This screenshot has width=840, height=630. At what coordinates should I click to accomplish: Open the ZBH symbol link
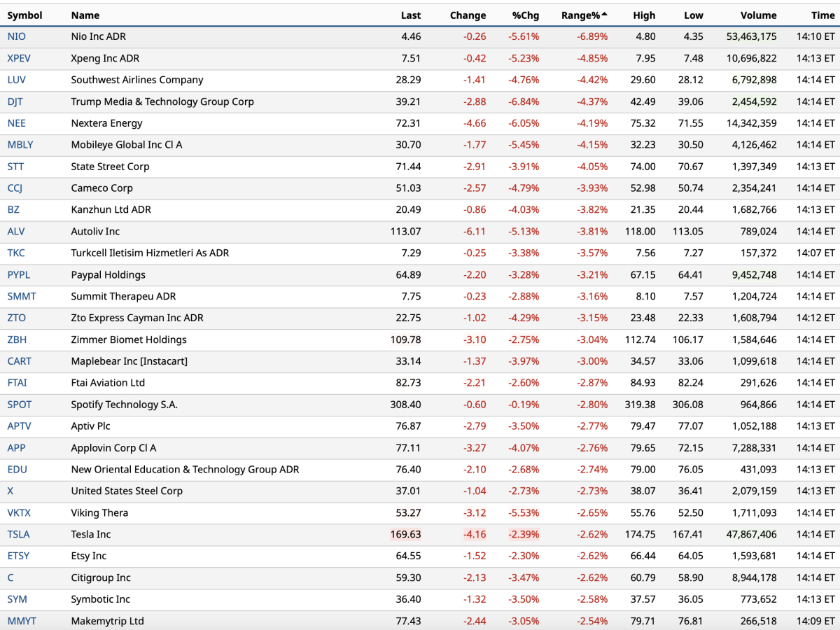pyautogui.click(x=17, y=339)
